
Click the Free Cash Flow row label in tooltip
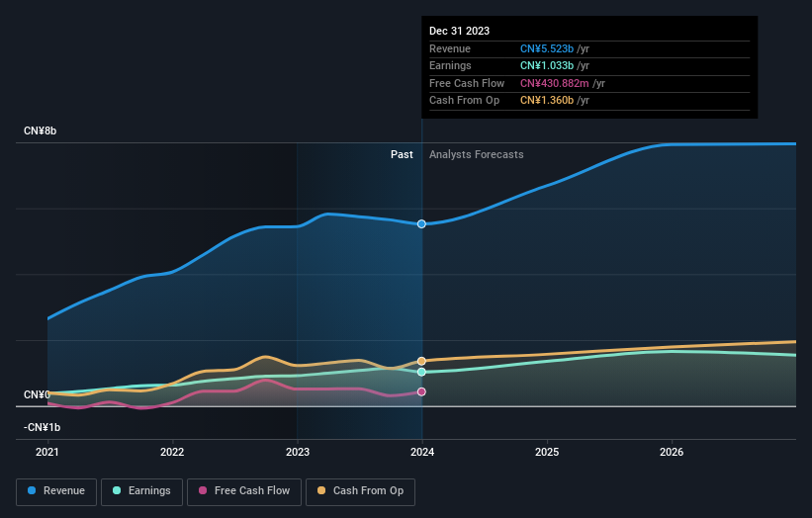click(x=467, y=83)
